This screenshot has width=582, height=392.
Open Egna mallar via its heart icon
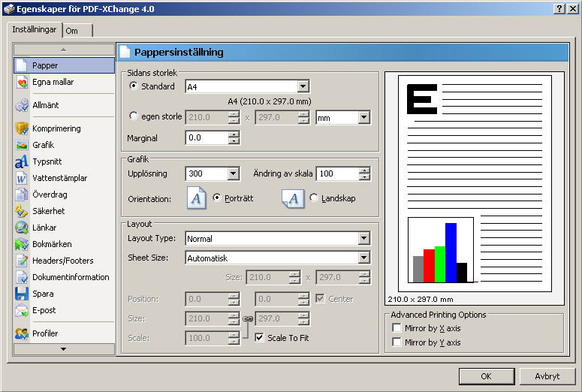22,82
